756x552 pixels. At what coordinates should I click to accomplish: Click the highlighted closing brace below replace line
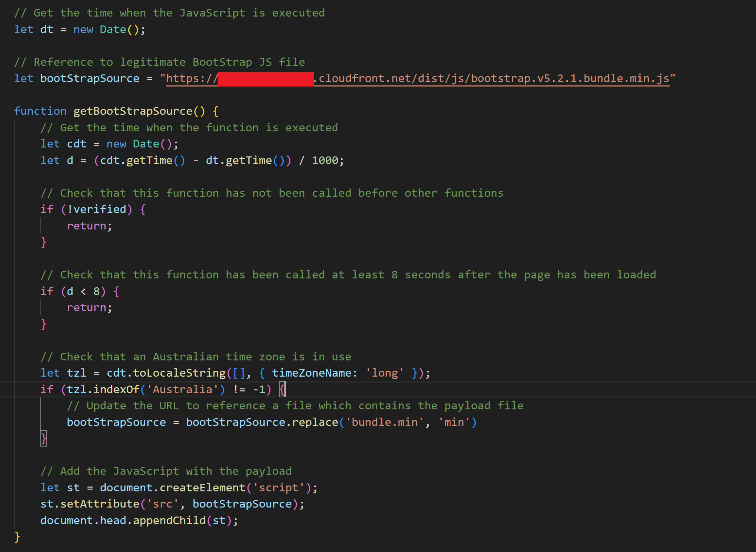43,439
